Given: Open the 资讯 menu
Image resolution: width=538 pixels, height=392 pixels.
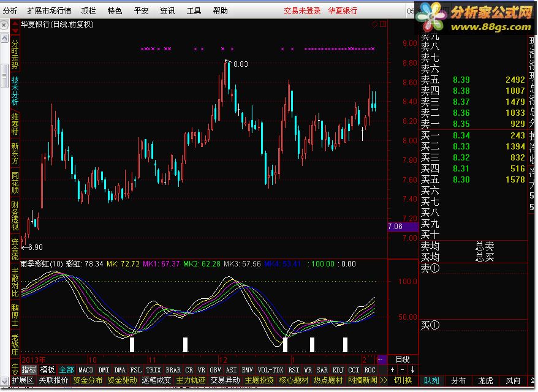Looking at the screenshot, I should pyautogui.click(x=167, y=11).
